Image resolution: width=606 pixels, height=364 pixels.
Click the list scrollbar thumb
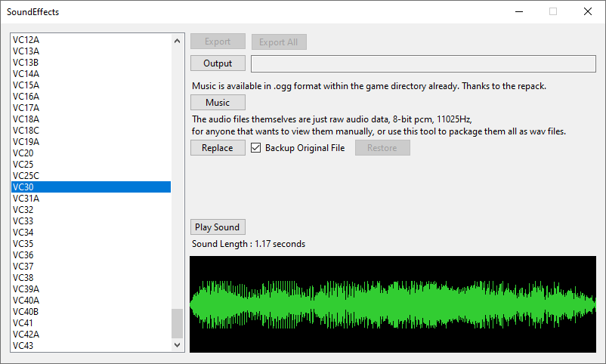177,323
